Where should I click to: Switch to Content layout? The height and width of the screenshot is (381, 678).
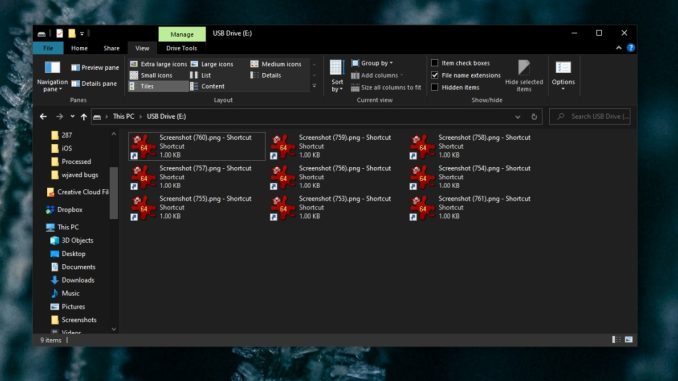coord(208,86)
